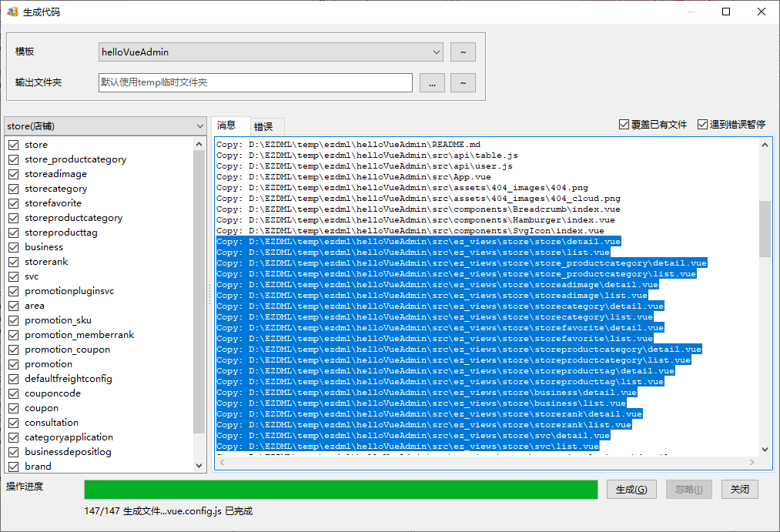Open the ... browse button for output folder
780x532 pixels.
[432, 82]
